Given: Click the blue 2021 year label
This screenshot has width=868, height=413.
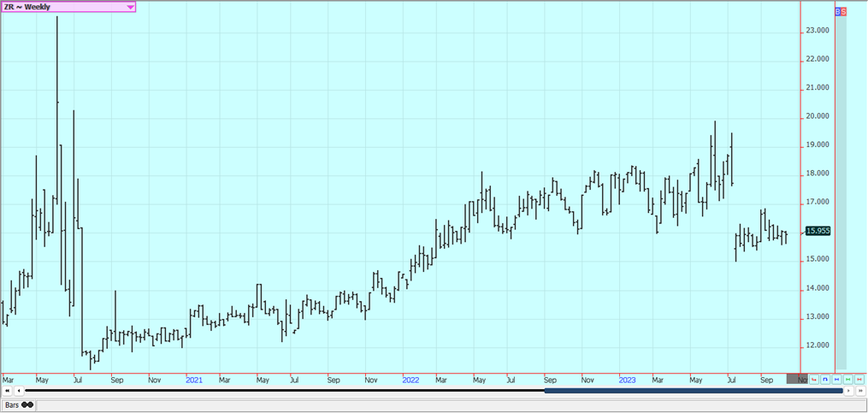Looking at the screenshot, I should point(194,381).
